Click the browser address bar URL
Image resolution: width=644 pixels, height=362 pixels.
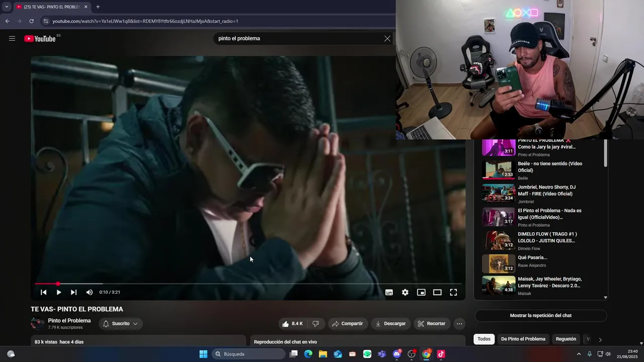point(145,21)
